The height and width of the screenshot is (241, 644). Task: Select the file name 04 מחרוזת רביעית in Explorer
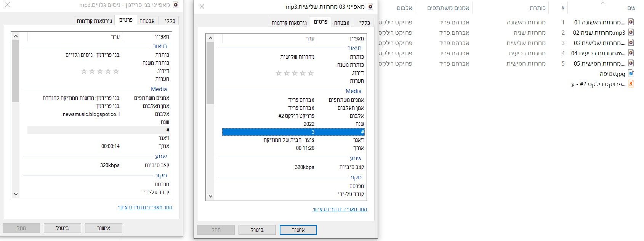tap(598, 53)
